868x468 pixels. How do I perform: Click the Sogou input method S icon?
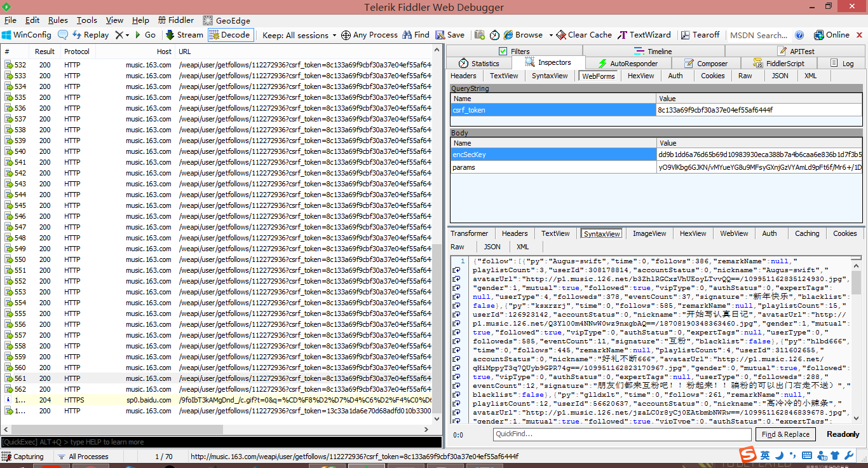(x=747, y=455)
